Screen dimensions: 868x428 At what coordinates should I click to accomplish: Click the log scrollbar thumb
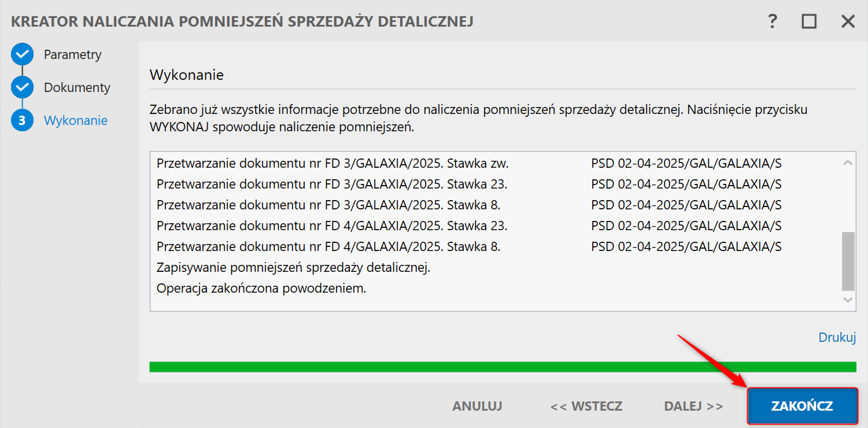pos(848,261)
